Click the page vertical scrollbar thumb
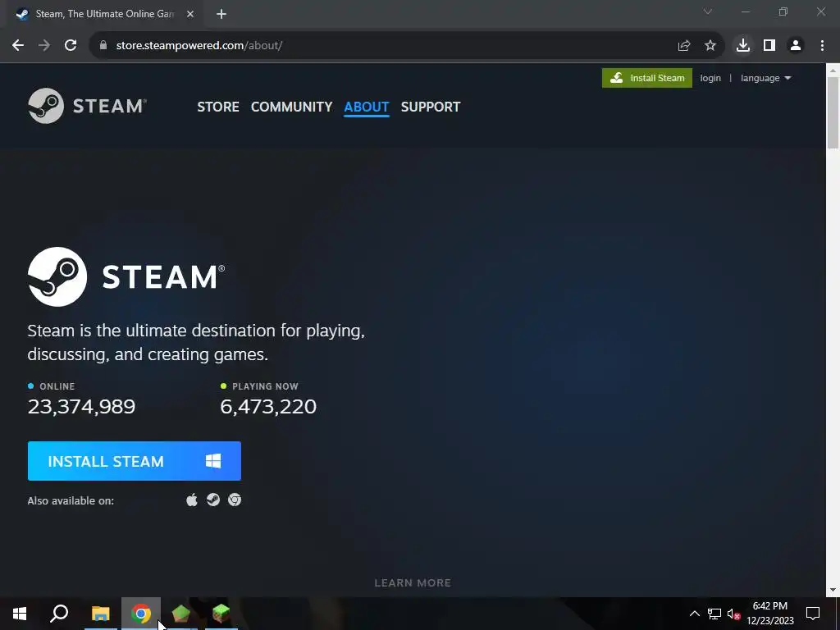840x630 pixels. tap(833, 112)
